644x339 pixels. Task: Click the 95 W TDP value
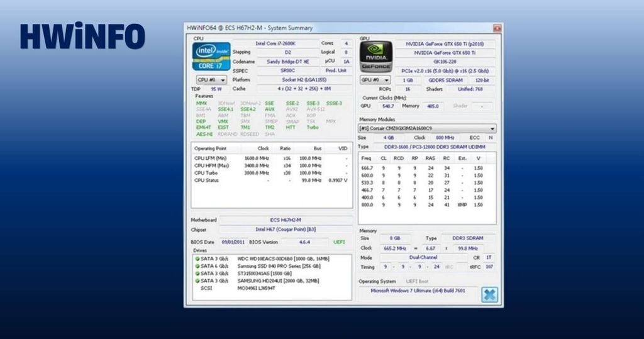216,89
